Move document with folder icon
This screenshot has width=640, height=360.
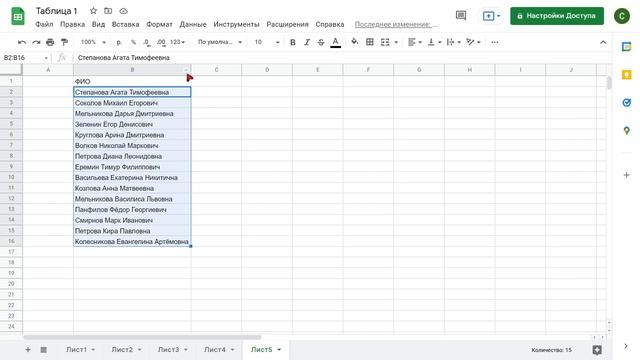click(x=108, y=11)
